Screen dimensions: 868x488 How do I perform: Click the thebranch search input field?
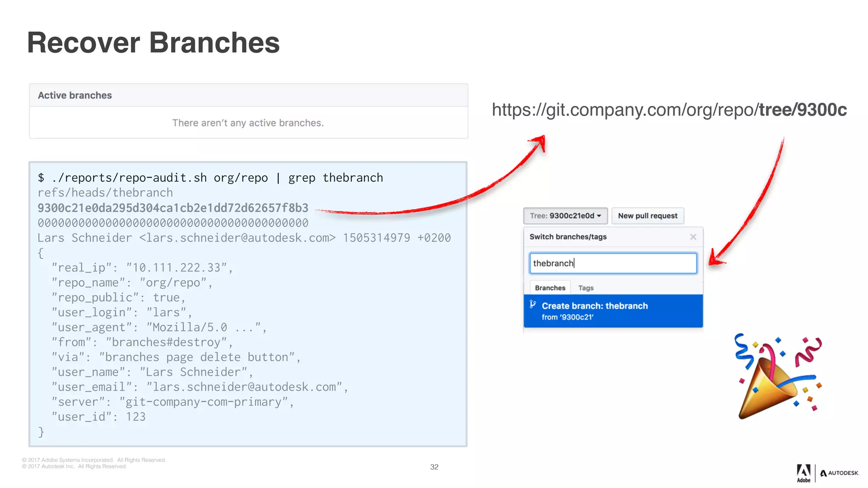(613, 263)
